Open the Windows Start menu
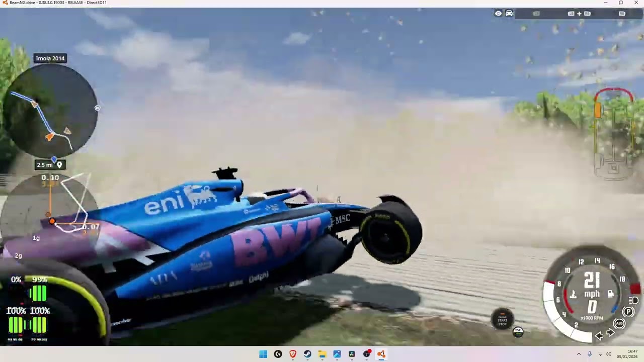 (263, 354)
